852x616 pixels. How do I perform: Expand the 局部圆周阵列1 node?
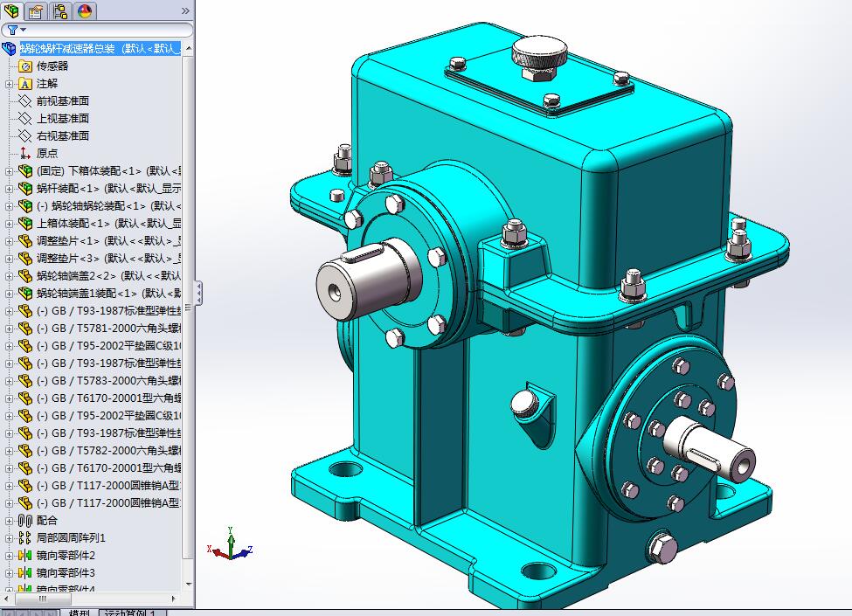9,538
